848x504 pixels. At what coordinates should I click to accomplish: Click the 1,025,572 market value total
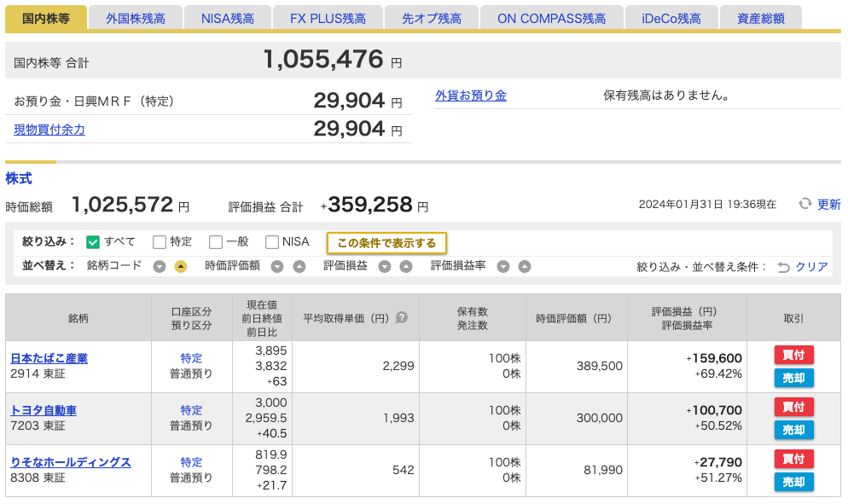point(122,205)
